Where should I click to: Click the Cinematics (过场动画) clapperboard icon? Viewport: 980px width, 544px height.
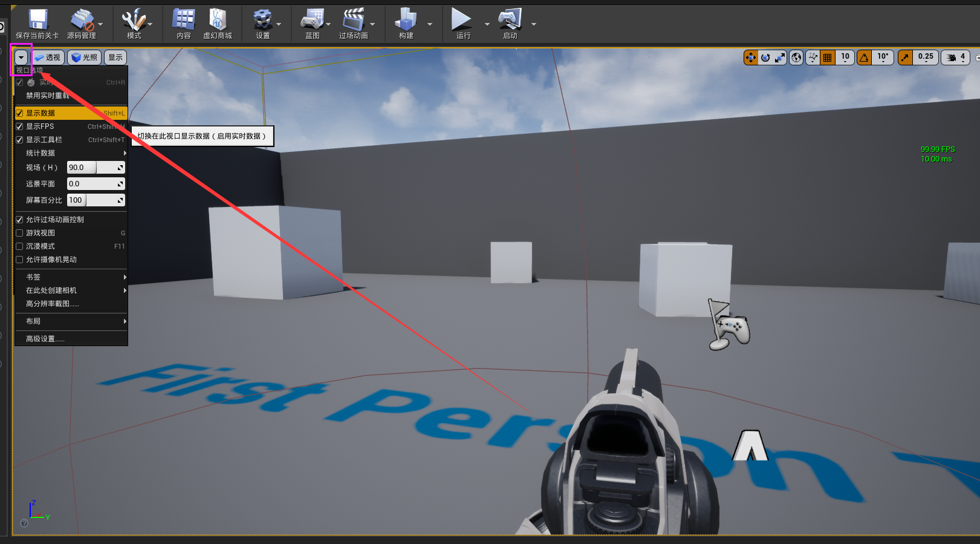pos(354,20)
